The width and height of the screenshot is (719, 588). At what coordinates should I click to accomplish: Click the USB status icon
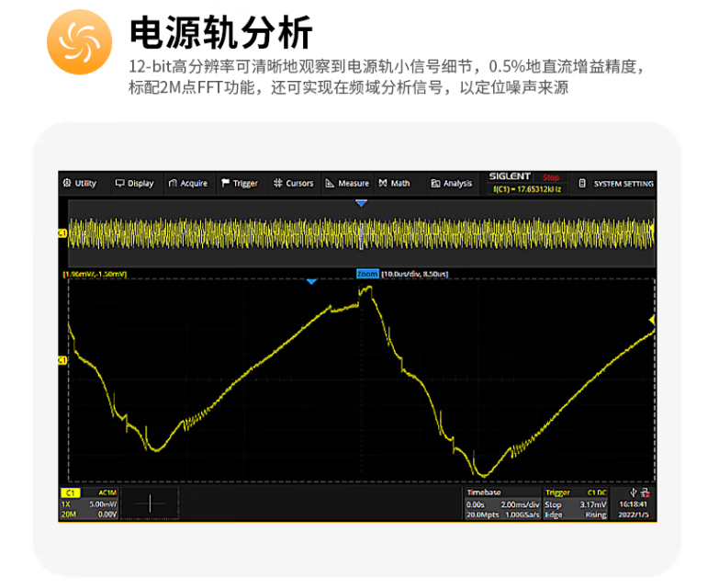[x=634, y=492]
